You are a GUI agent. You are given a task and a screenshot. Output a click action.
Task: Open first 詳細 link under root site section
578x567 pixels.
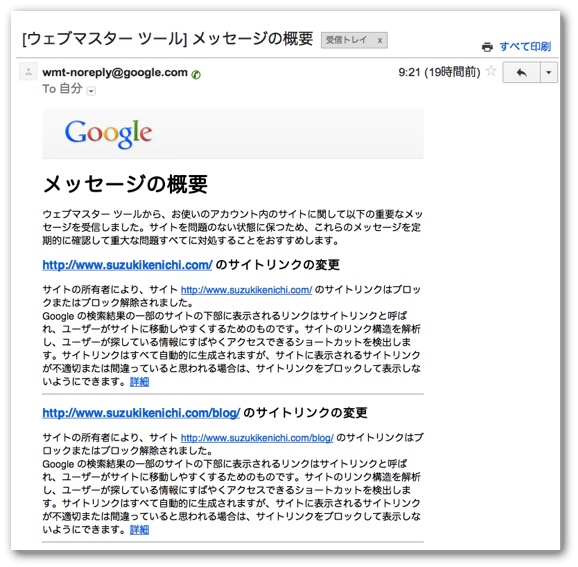[139, 382]
